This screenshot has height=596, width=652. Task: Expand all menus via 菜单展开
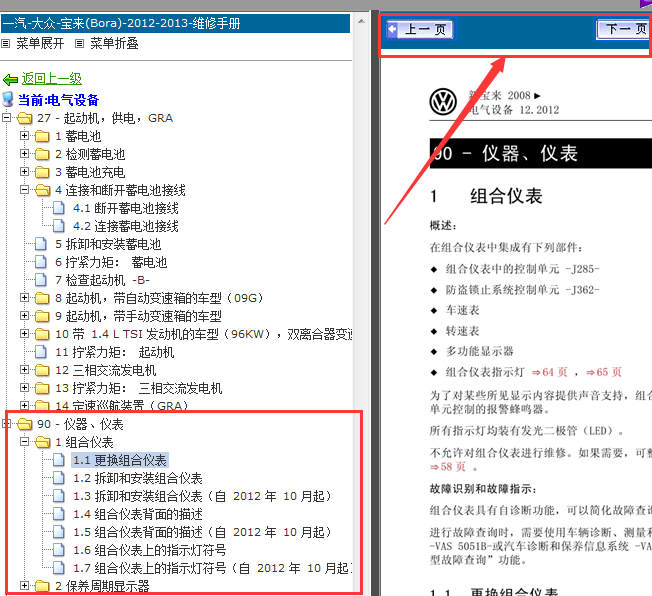[40, 43]
